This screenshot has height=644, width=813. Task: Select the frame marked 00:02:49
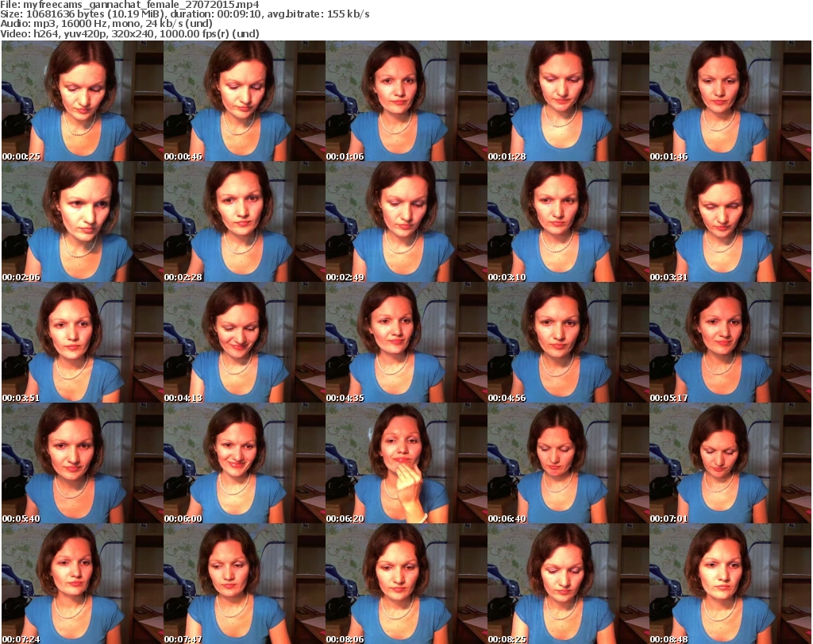click(x=406, y=222)
